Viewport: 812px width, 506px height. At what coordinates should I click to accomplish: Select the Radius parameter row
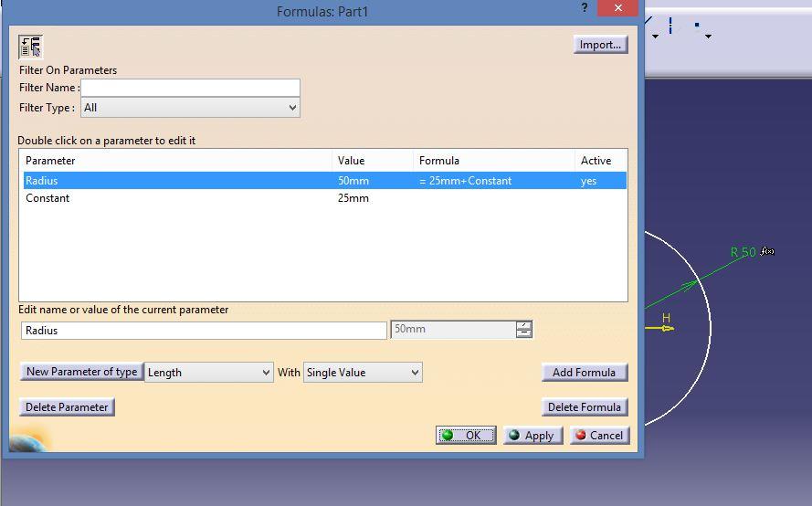[x=324, y=181]
